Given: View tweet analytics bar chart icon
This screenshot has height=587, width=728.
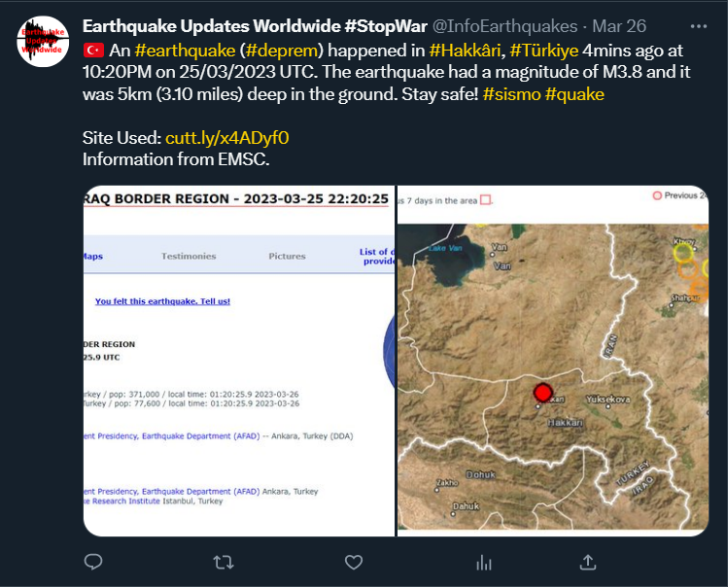Looking at the screenshot, I should click(x=484, y=562).
